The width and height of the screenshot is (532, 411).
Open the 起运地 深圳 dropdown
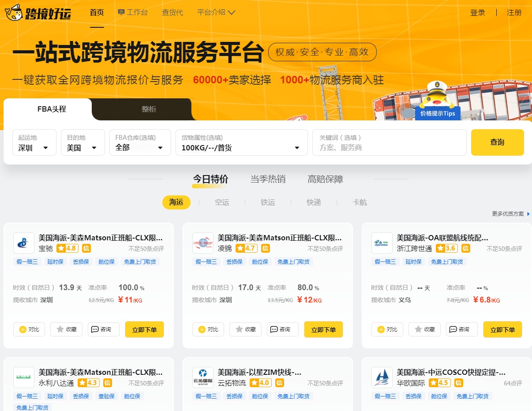34,142
